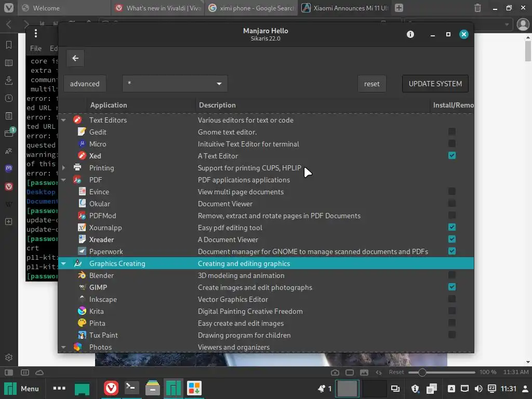This screenshot has height=399, width=532.
Task: Open Vivaldi notes panel icon
Action: pyautogui.click(x=9, y=116)
